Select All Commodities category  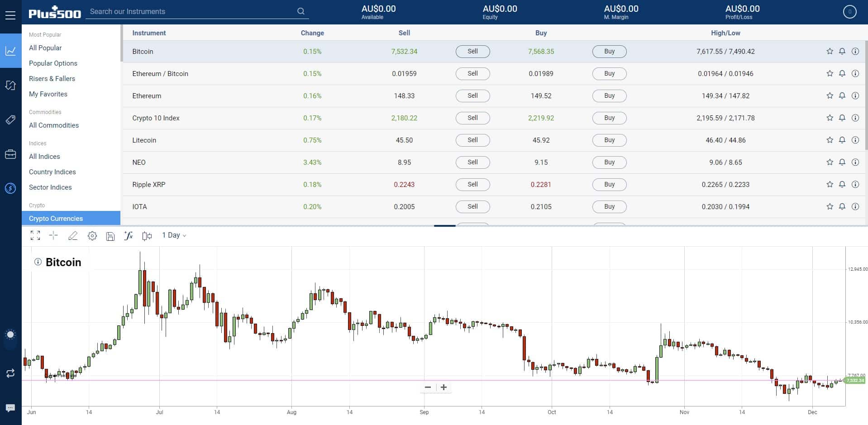tap(54, 125)
